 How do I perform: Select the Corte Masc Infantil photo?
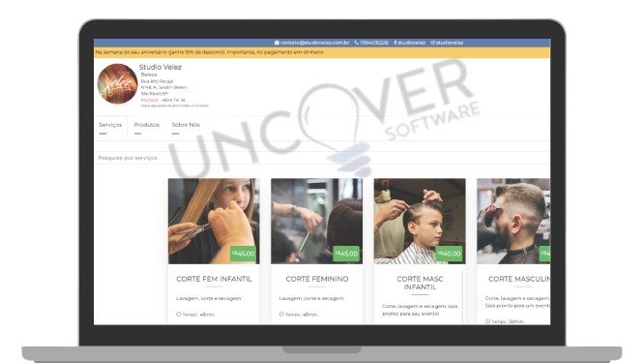click(420, 221)
